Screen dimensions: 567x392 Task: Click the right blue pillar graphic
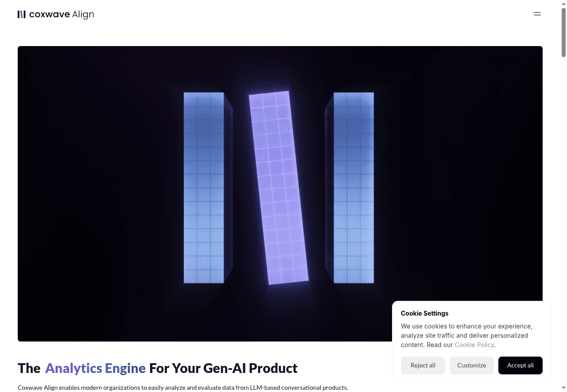[353, 188]
